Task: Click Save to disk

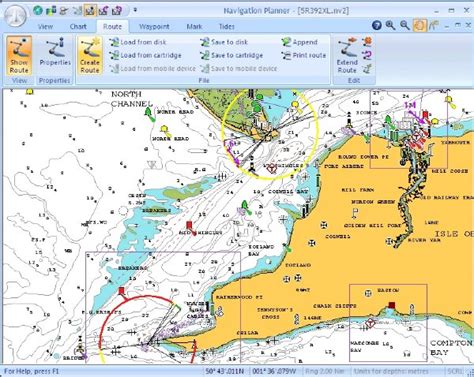Action: (224, 42)
